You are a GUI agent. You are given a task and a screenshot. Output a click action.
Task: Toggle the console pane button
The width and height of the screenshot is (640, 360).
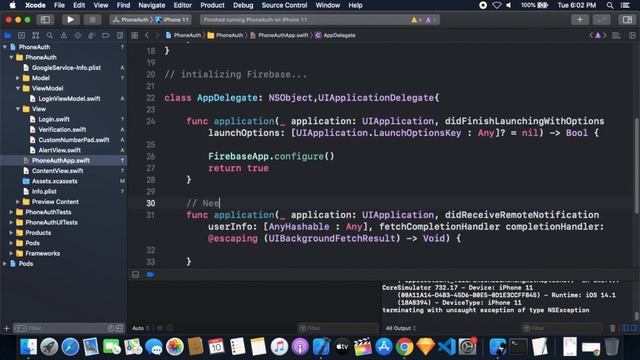pyautogui.click(x=634, y=328)
